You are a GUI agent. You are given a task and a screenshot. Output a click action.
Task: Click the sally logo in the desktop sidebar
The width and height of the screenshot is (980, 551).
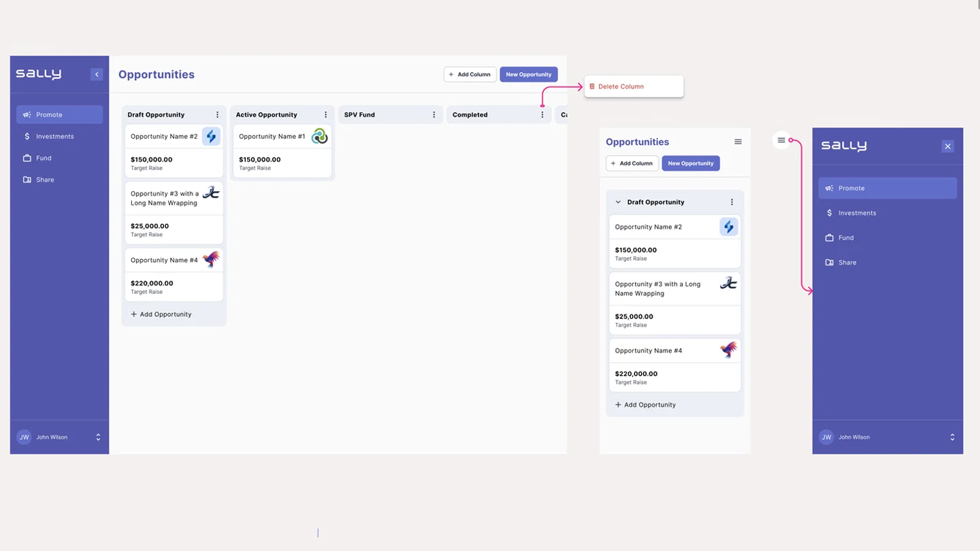(x=39, y=74)
